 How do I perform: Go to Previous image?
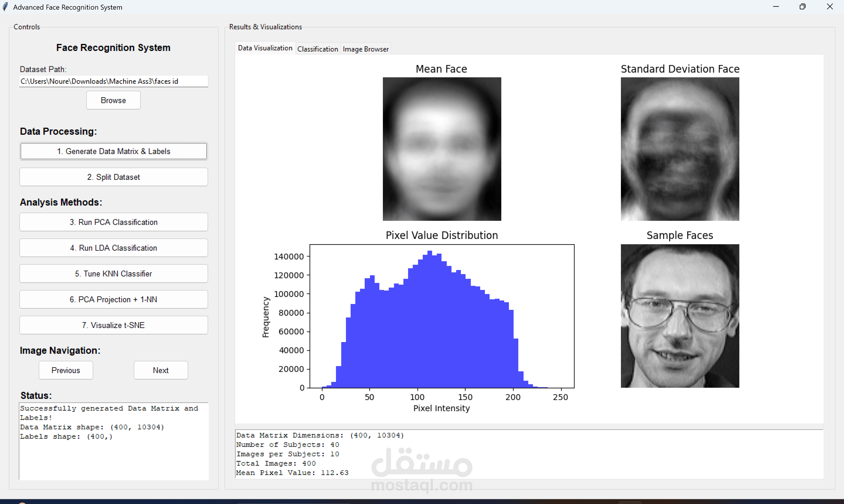click(66, 370)
